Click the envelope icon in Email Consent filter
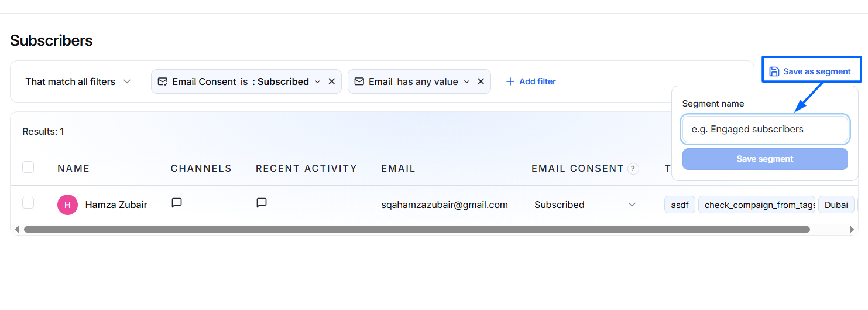Viewport: 868px width, 310px height. coord(163,81)
